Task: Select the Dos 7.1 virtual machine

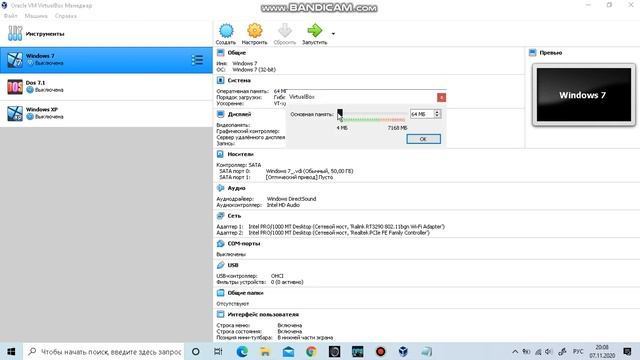Action: 106,87
